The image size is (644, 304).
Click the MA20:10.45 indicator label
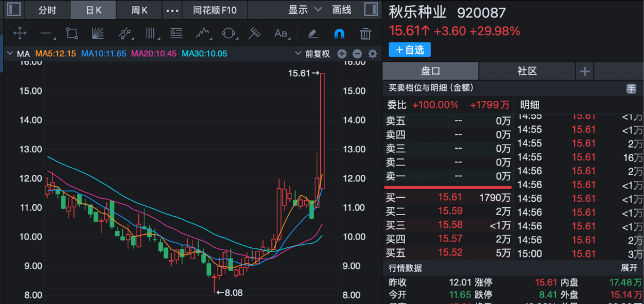pyautogui.click(x=154, y=54)
